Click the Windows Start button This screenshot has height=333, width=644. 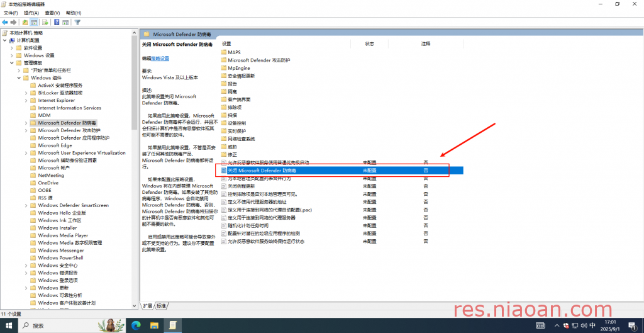coord(9,325)
